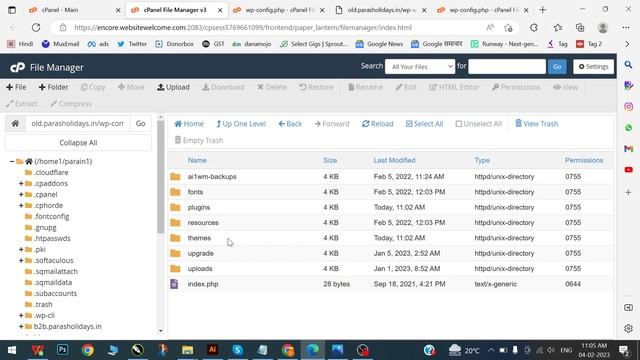Refresh the browser page
Screen dimensions: 640x360
point(36,27)
